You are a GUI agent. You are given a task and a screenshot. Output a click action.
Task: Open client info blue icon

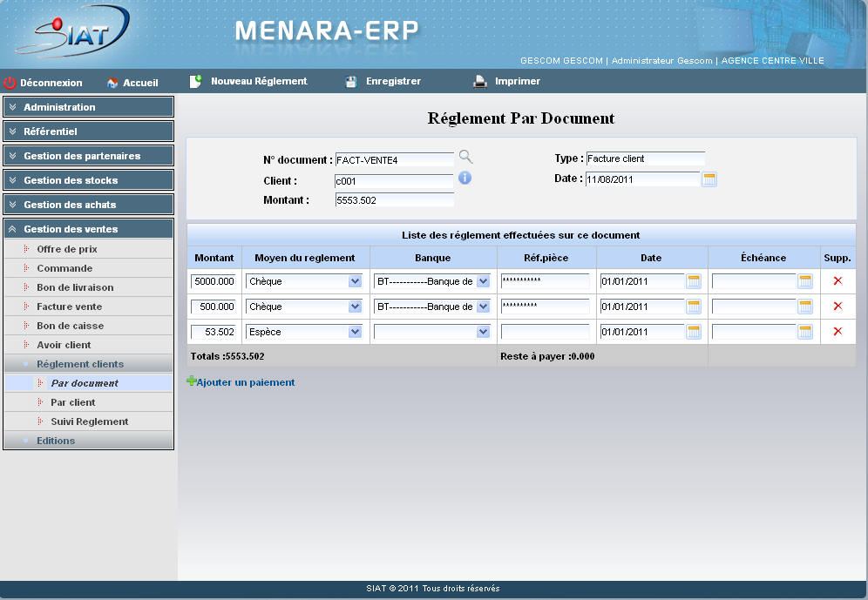(465, 178)
